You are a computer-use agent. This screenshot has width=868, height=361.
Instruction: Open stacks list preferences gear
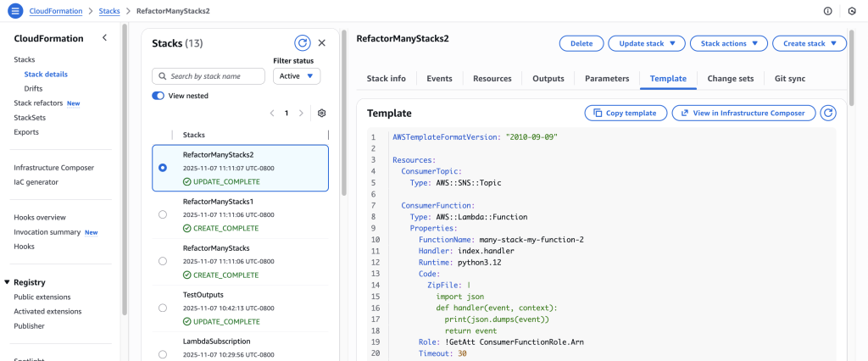[321, 113]
